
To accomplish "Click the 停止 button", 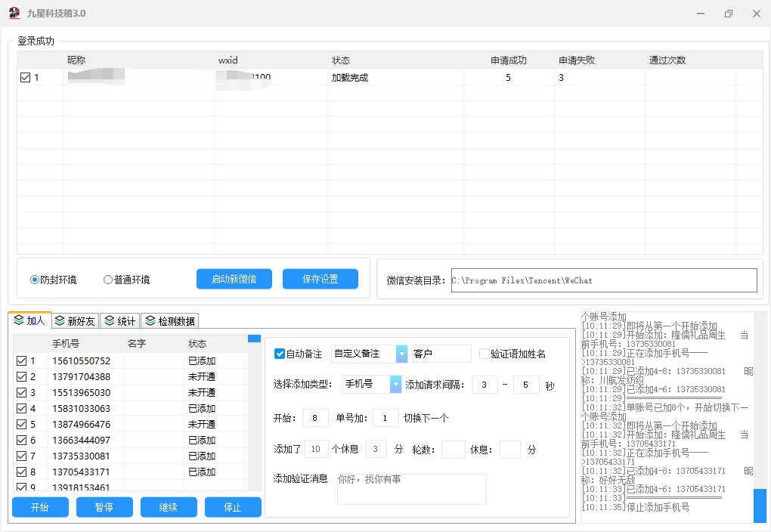I will point(233,507).
